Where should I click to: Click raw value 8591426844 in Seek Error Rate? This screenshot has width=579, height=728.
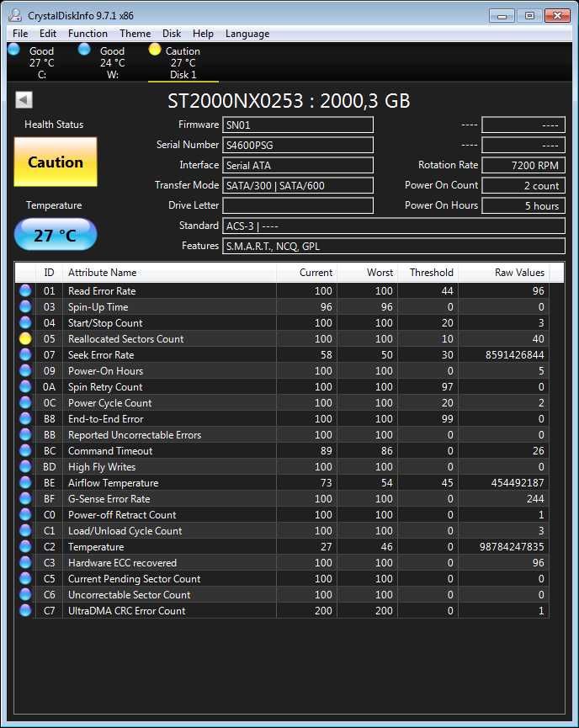coord(514,354)
